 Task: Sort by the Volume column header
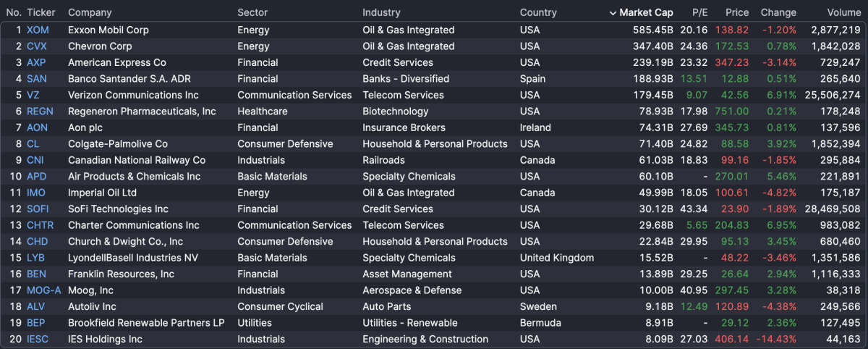point(843,12)
